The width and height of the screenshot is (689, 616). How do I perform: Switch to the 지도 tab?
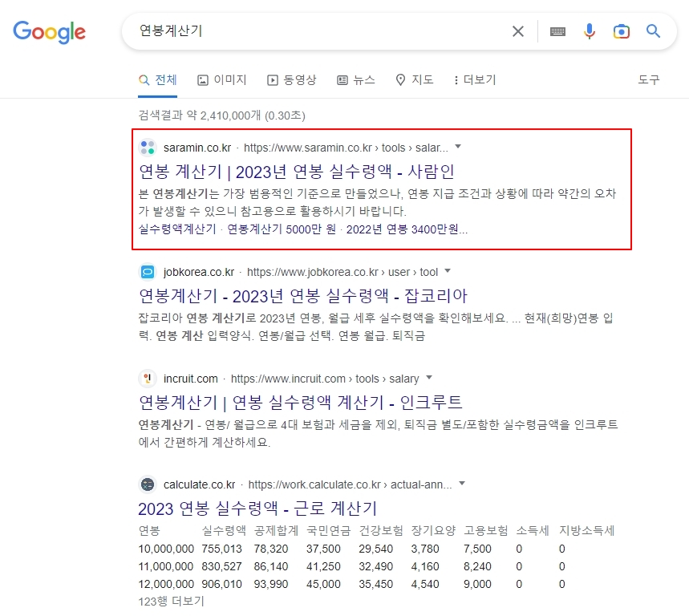point(415,80)
